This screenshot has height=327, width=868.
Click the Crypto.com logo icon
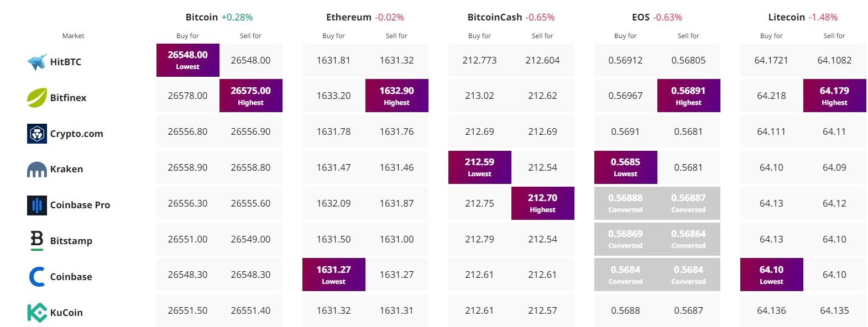point(37,134)
